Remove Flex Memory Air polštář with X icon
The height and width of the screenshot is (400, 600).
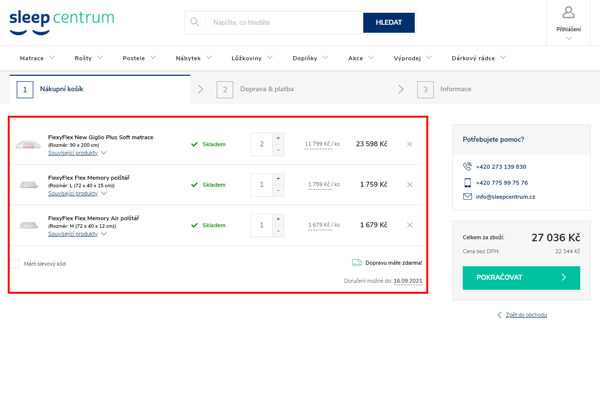(x=409, y=225)
